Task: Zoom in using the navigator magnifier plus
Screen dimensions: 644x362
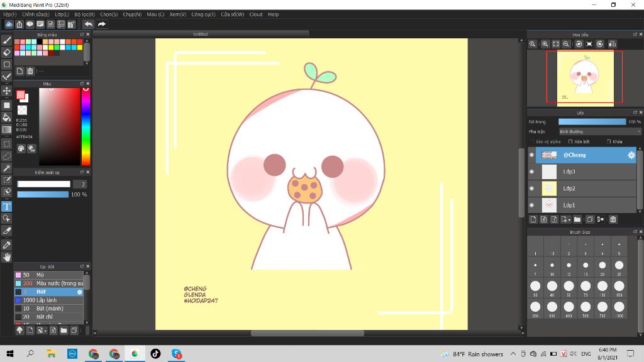Action: point(545,44)
